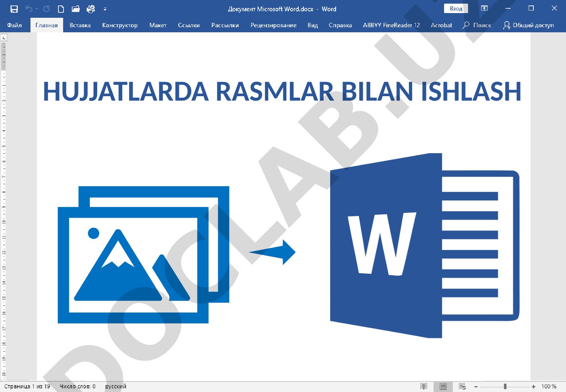This screenshot has height=392, width=566.
Task: Click the Undo arrow icon
Action: [29, 9]
